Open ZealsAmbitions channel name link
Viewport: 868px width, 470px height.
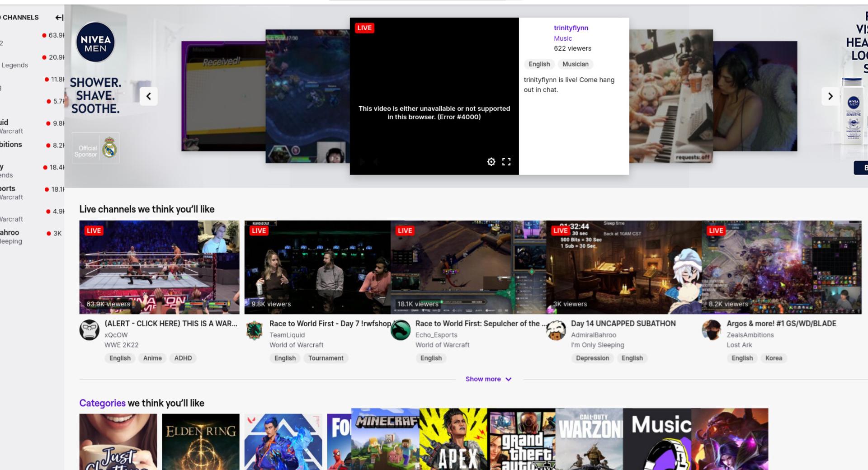coord(750,335)
